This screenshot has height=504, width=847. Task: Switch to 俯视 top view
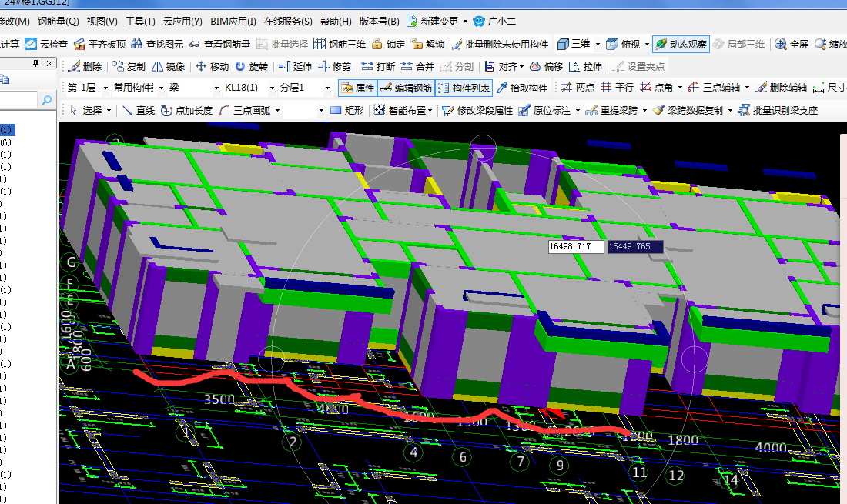point(623,44)
